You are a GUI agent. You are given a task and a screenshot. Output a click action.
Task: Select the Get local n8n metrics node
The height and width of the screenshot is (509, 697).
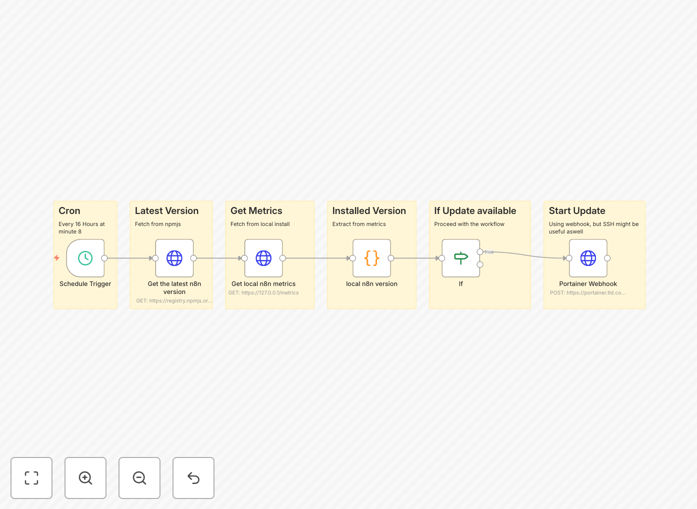click(264, 258)
